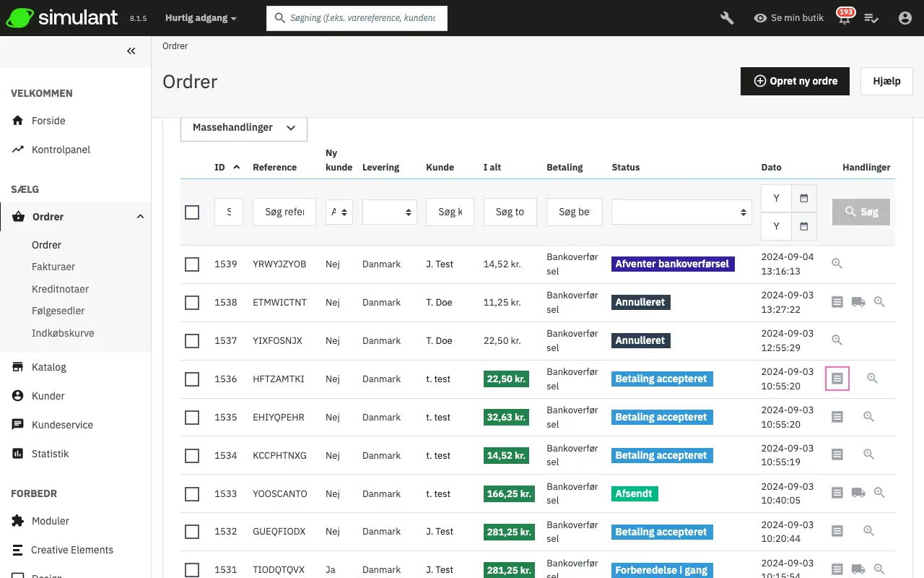The image size is (924, 578).
Task: Expand the Status filter dropdown
Action: pos(681,212)
